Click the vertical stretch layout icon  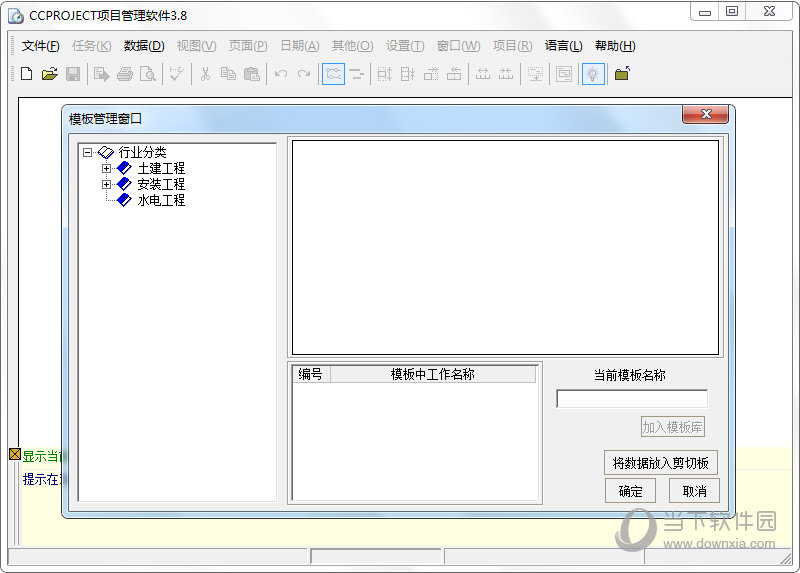385,74
